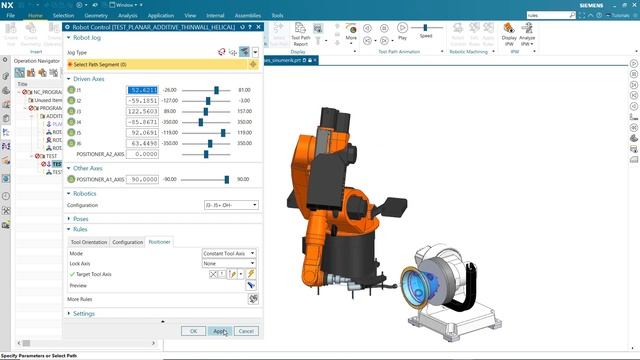Toggle the J6 axis green lock button
The width and height of the screenshot is (640, 360).
tap(71, 143)
